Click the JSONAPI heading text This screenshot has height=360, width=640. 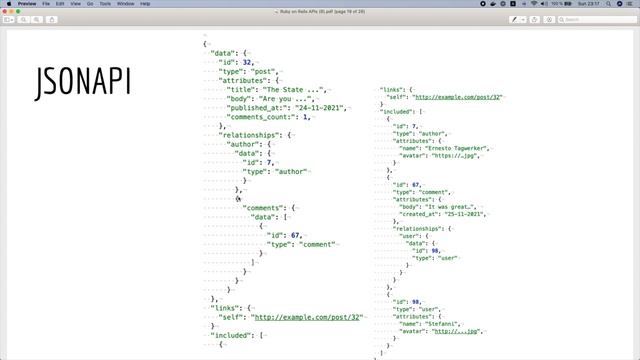(x=83, y=83)
